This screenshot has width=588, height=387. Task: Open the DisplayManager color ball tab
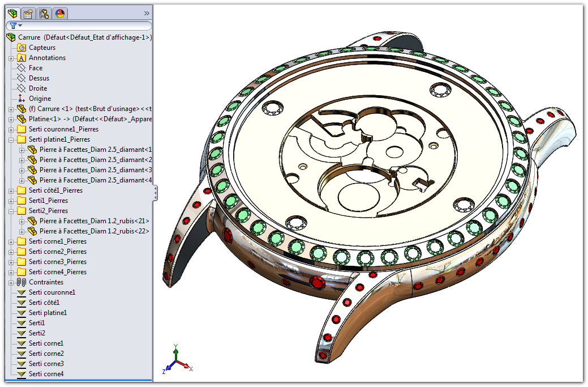tap(60, 13)
